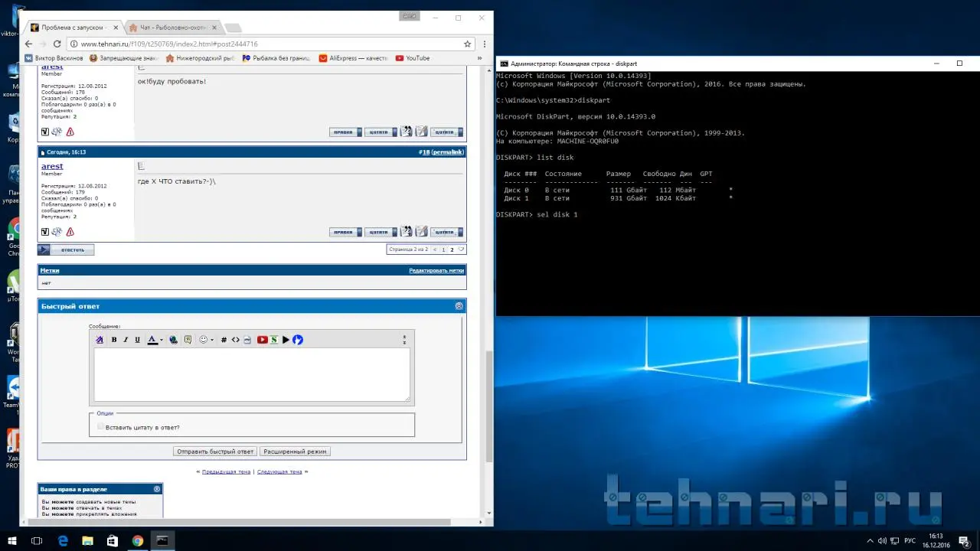This screenshot has height=551, width=980.
Task: Click 'правка' edit button on upper post
Action: [345, 132]
